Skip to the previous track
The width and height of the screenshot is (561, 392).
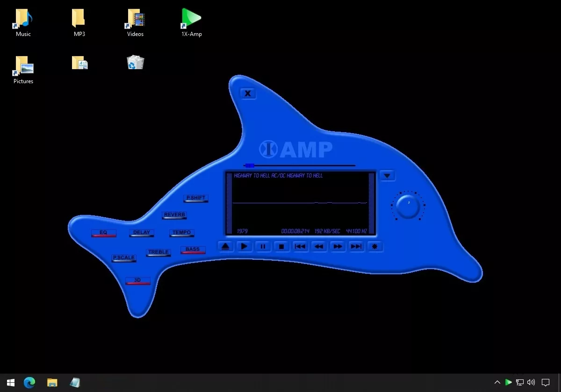tap(300, 247)
